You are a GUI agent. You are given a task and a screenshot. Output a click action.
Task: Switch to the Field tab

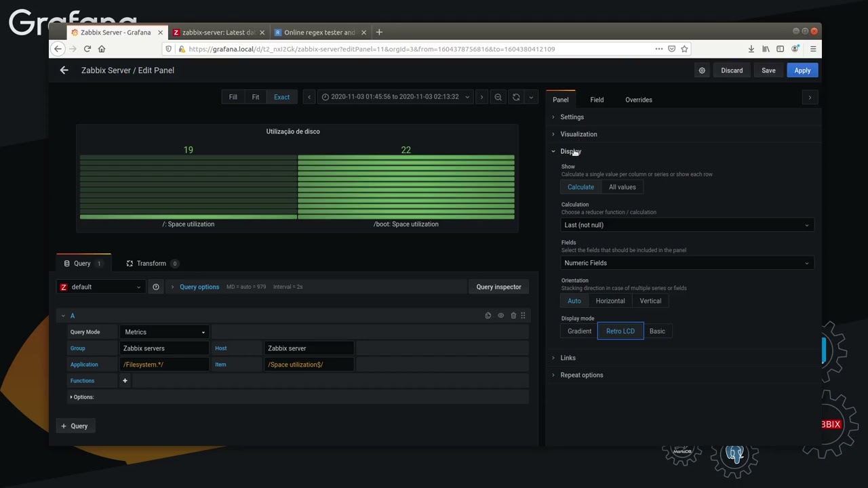[x=597, y=100]
